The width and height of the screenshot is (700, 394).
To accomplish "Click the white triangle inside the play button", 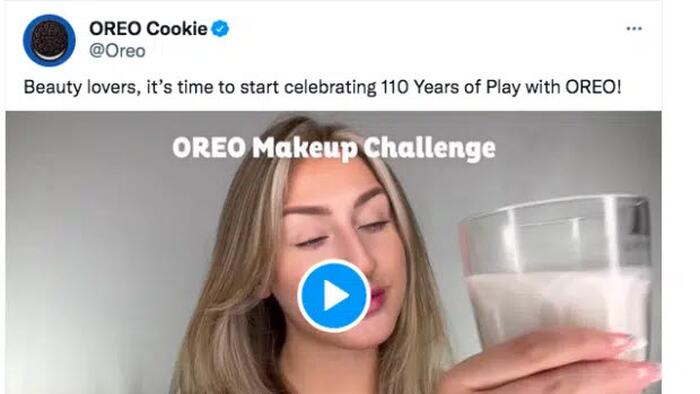I will pos(336,295).
